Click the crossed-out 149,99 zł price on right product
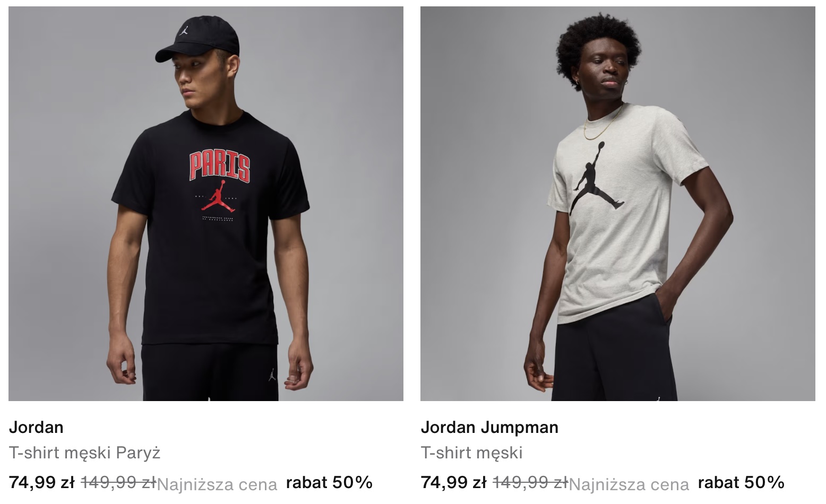 click(x=530, y=482)
